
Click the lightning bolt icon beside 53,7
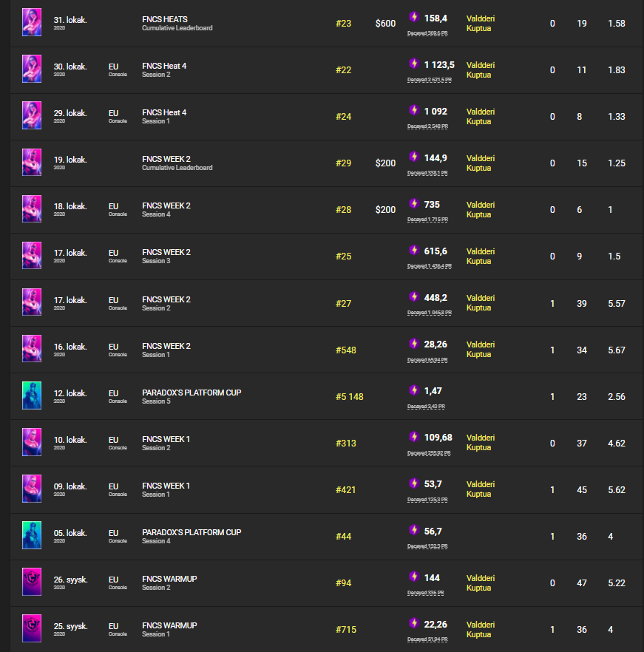(413, 483)
